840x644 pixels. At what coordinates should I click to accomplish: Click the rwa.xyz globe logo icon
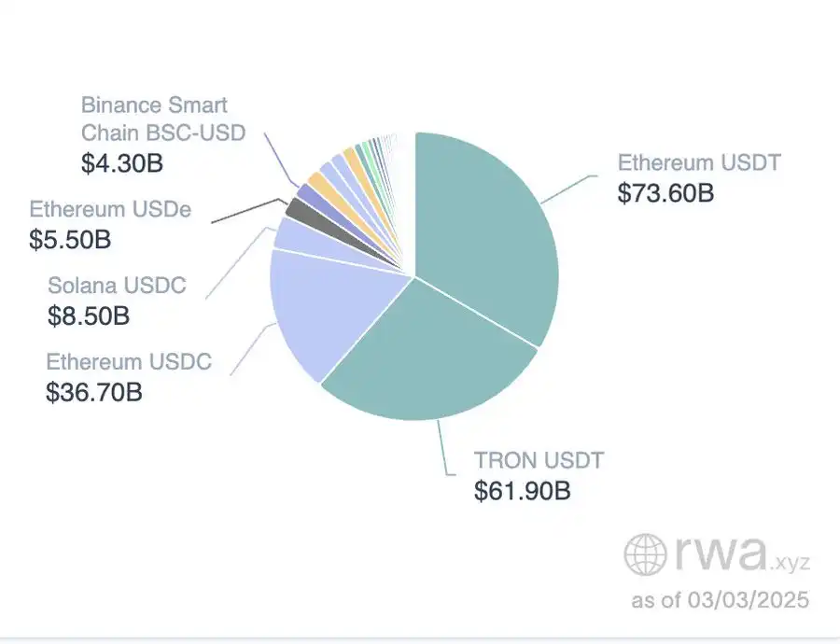(x=646, y=554)
